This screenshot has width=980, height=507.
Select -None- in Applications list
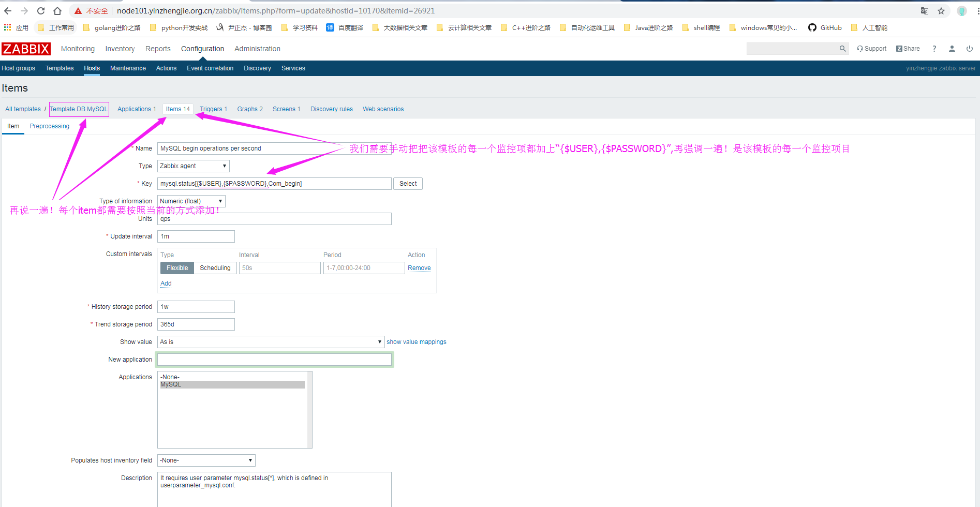232,377
